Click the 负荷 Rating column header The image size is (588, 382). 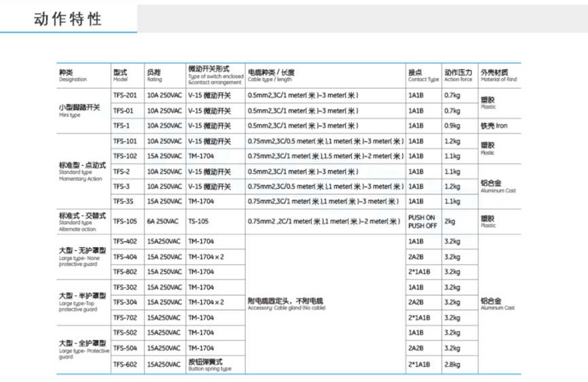point(154,75)
